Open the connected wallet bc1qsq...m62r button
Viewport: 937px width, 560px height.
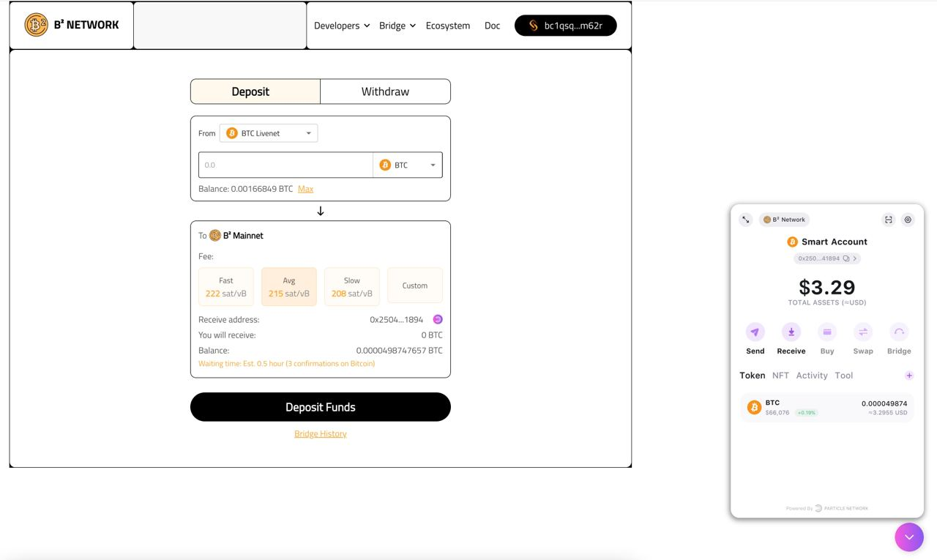tap(565, 26)
